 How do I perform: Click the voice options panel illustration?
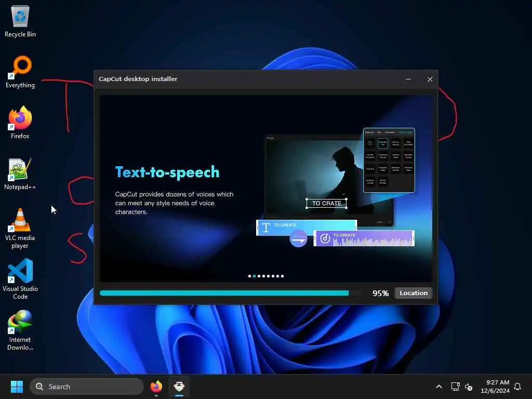point(389,160)
